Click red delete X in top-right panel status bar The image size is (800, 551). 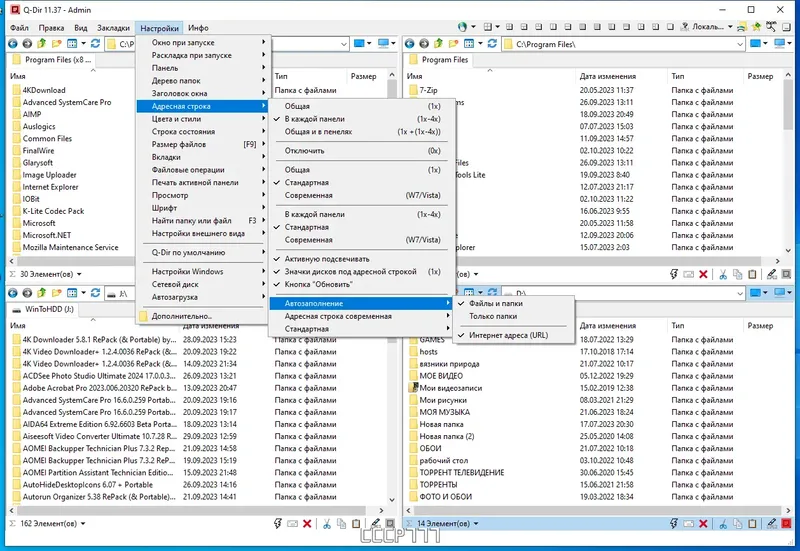[x=703, y=274]
